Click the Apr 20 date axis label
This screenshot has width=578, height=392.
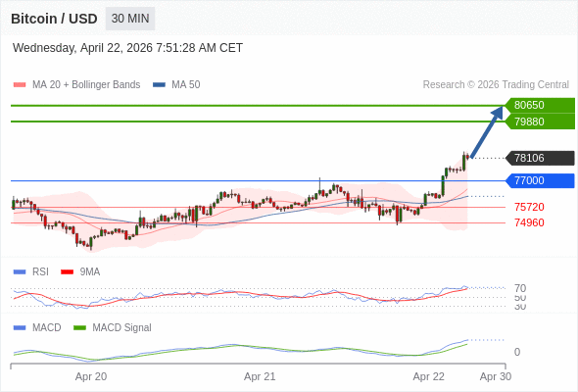coord(91,376)
